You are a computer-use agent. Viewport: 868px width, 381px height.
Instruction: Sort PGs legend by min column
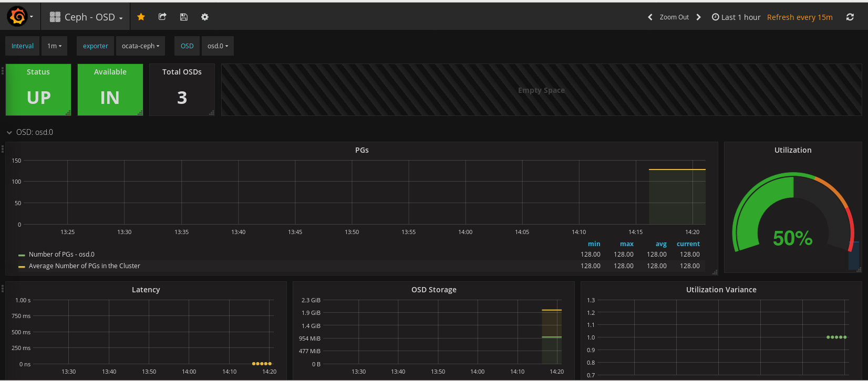pos(594,244)
